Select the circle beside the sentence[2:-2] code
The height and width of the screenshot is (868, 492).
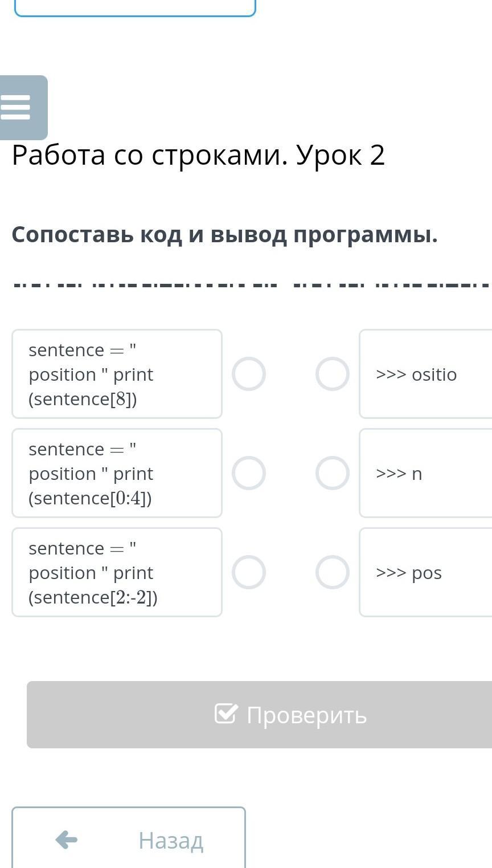coord(249,572)
